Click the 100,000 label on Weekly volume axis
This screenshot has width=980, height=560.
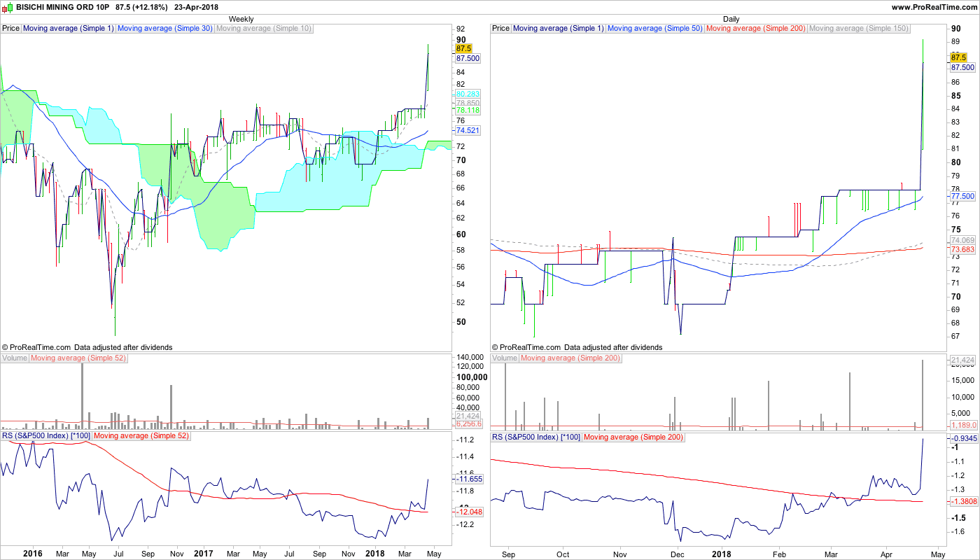[x=471, y=377]
